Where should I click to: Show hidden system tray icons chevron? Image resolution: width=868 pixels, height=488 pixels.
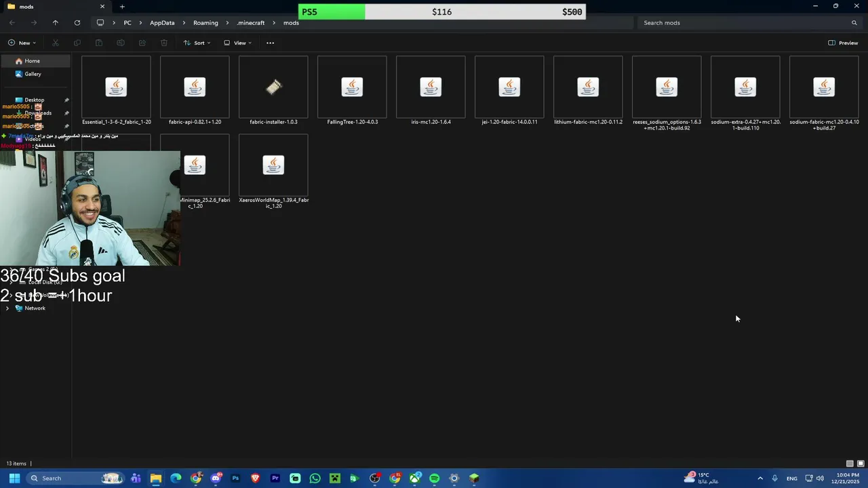(760, 478)
